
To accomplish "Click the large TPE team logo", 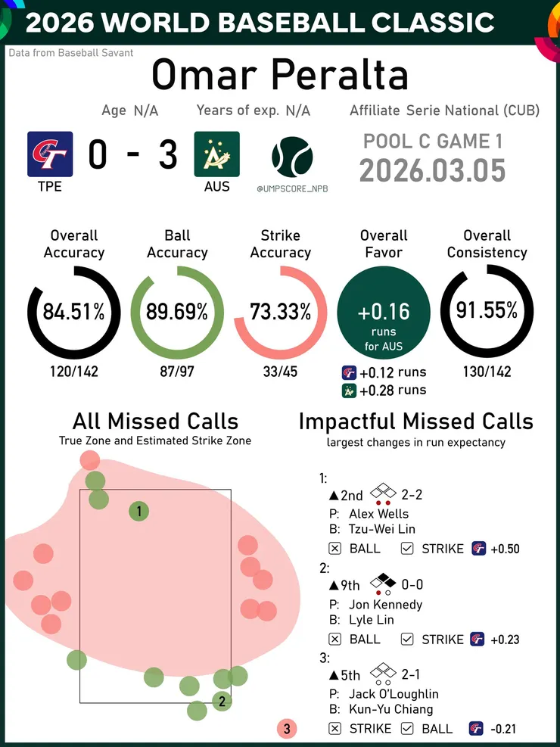I will click(50, 154).
